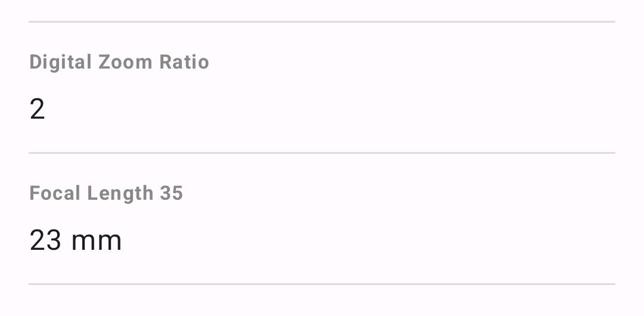Tap the letter Z in Zoom
The image size is (644, 316).
tap(103, 62)
